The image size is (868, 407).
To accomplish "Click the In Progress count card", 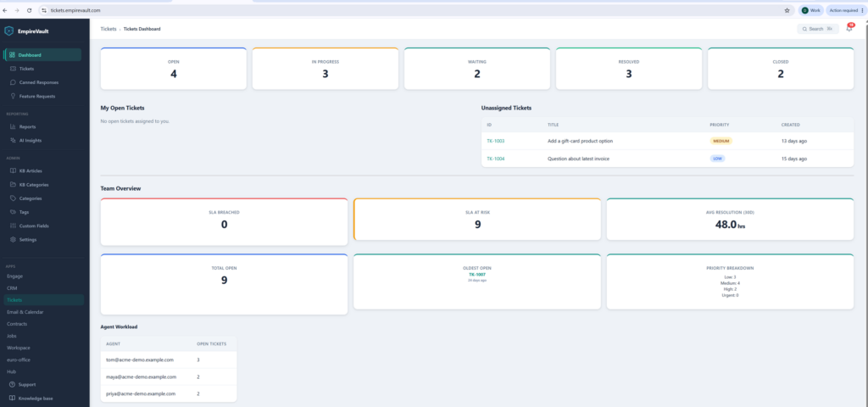I will 325,69.
